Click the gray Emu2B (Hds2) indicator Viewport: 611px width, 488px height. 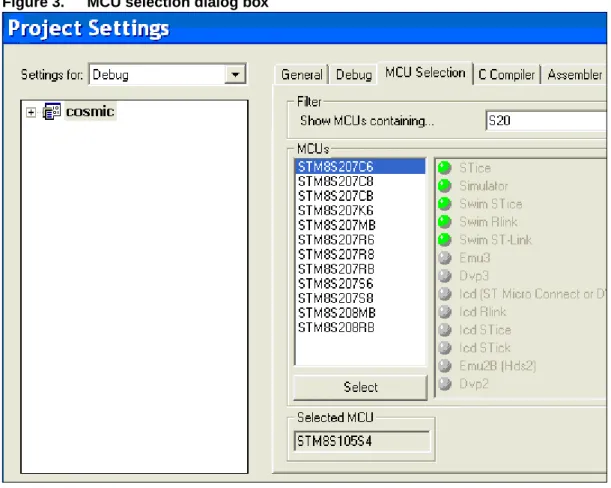click(x=445, y=366)
